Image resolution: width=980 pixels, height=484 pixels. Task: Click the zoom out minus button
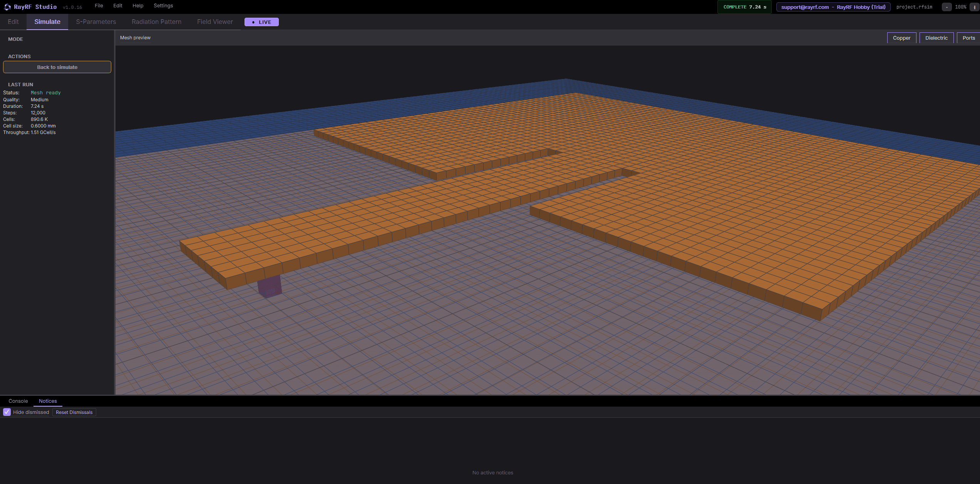click(947, 7)
